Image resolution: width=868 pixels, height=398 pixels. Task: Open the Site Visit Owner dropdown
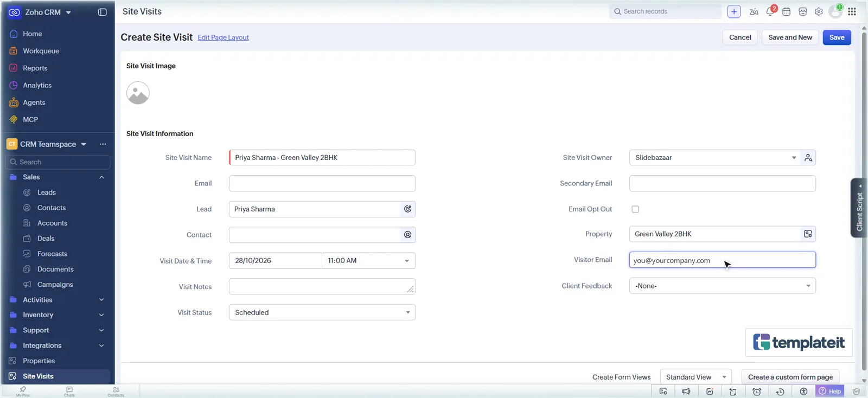point(715,158)
